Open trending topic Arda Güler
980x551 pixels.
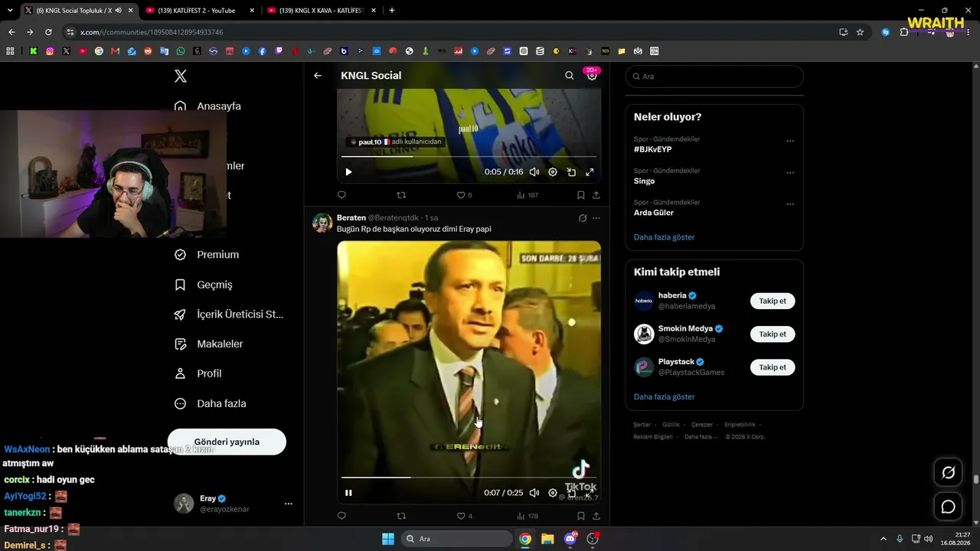click(x=654, y=213)
